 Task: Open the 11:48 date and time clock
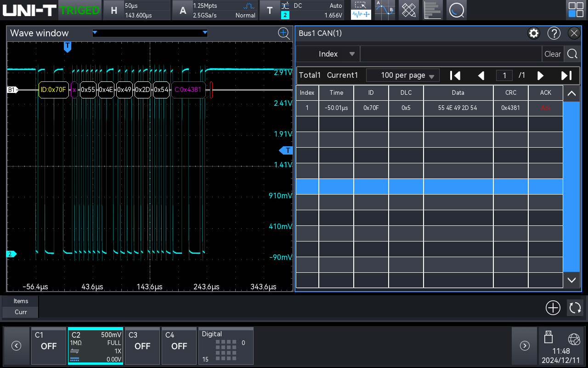pos(561,356)
